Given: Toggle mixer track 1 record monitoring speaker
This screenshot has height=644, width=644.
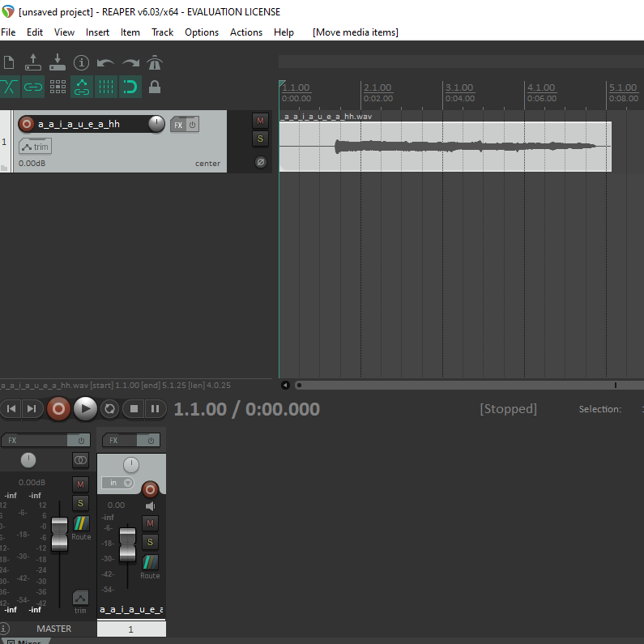Looking at the screenshot, I should (x=151, y=506).
